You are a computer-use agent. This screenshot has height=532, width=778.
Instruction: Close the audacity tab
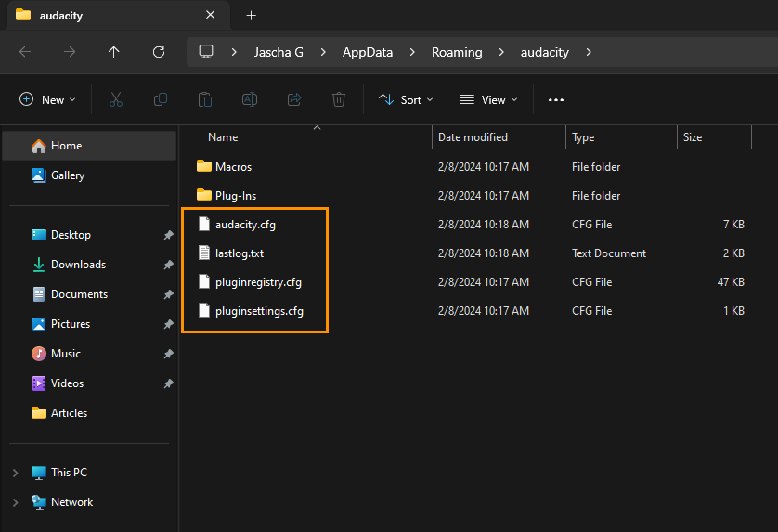pos(211,15)
